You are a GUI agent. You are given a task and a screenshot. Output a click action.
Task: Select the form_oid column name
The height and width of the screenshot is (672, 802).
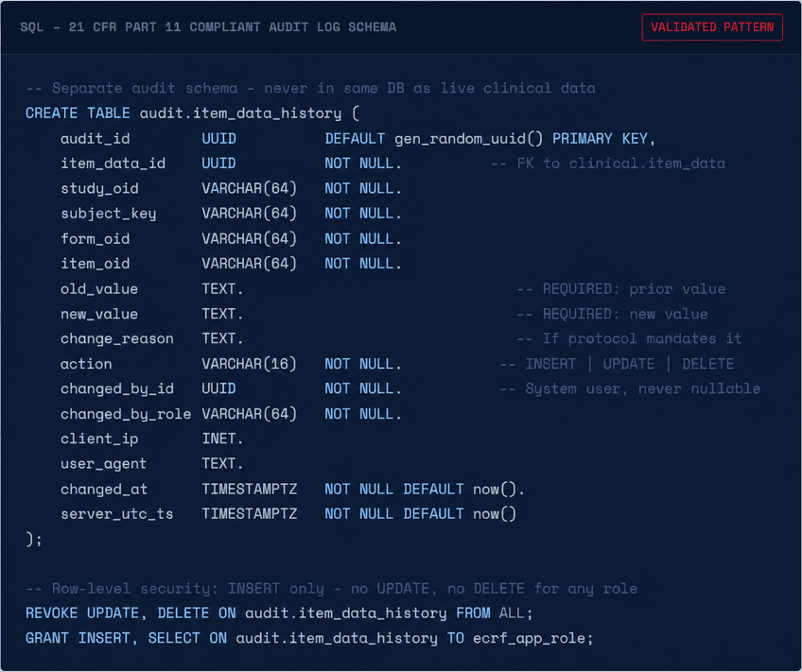tap(96, 238)
